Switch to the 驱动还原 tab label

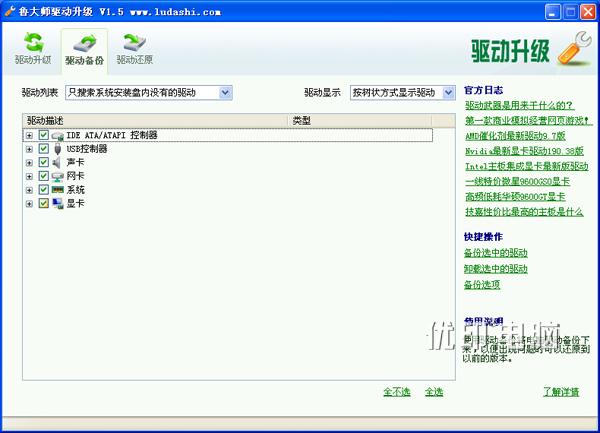[x=135, y=60]
